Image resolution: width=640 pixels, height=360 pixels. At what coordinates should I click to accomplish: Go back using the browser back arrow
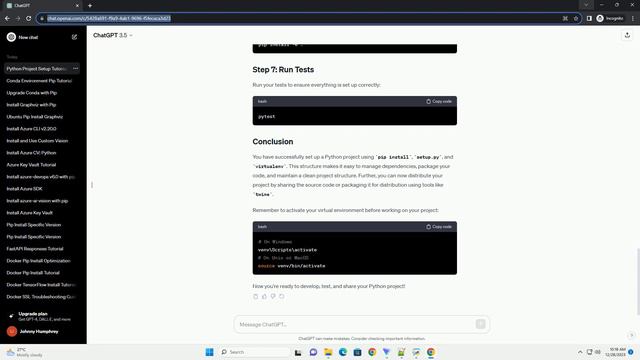coord(7,18)
